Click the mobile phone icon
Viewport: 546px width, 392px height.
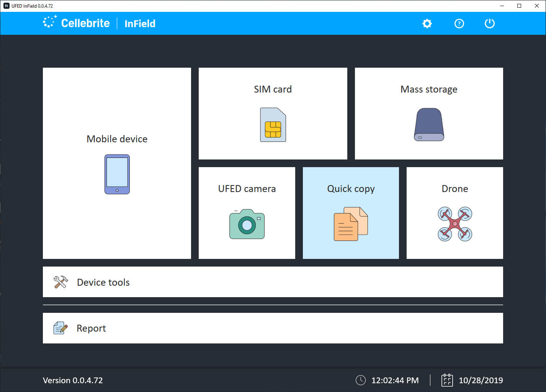[x=117, y=174]
